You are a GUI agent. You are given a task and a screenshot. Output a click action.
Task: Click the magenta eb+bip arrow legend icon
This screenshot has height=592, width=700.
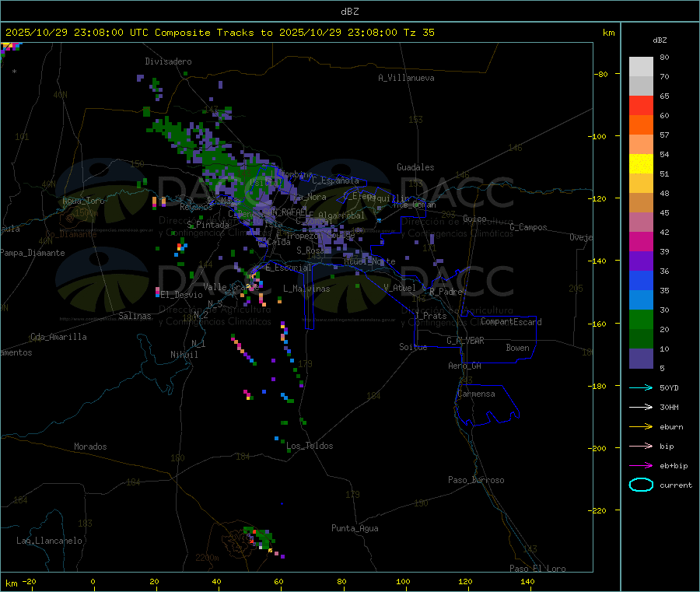(641, 466)
